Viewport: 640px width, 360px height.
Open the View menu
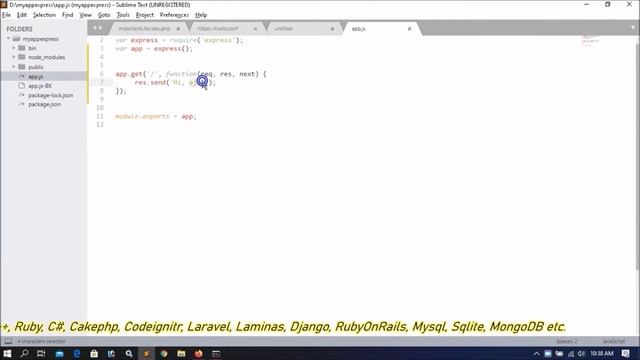tap(85, 15)
